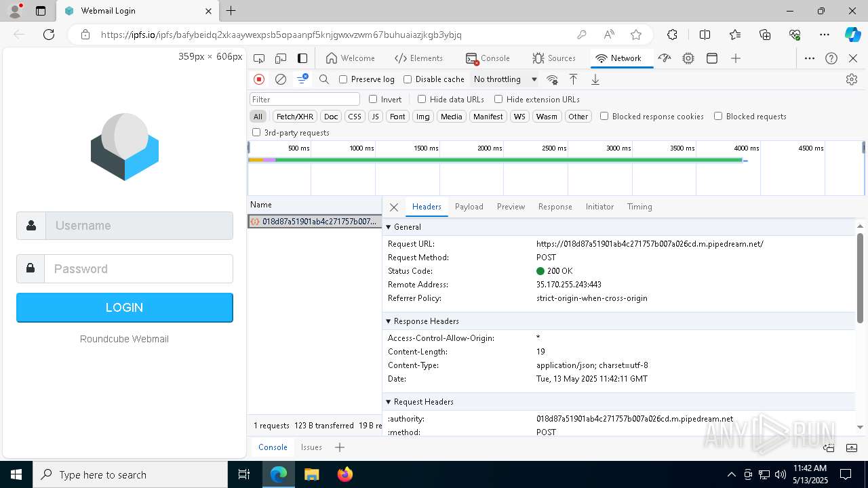The width and height of the screenshot is (868, 488).
Task: Open the No throttling dropdown
Action: (x=505, y=79)
